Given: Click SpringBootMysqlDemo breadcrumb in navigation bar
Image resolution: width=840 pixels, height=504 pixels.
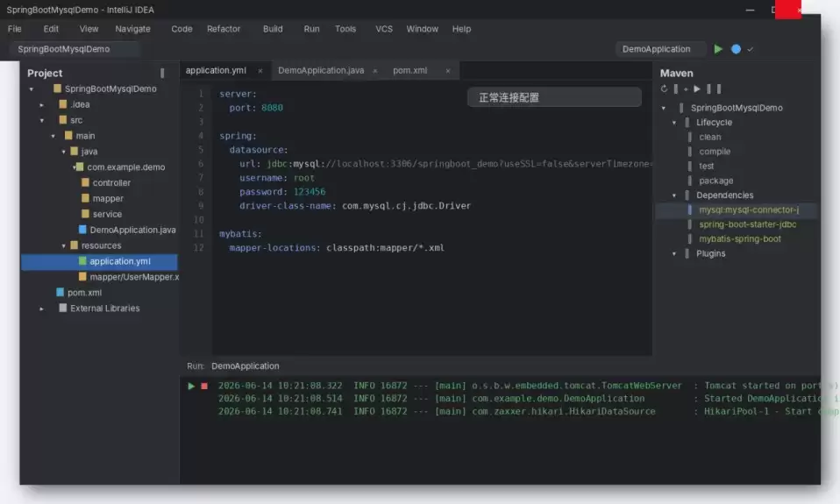Looking at the screenshot, I should click(64, 49).
